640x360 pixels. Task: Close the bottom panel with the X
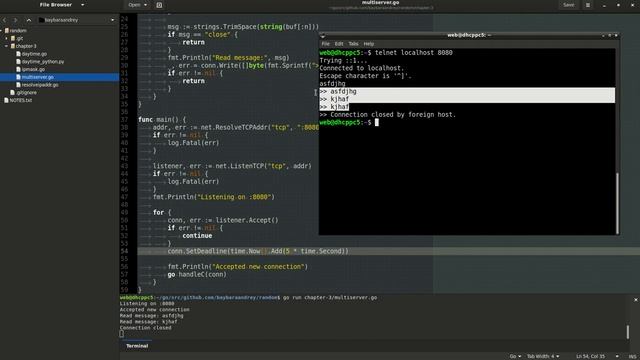click(x=636, y=300)
